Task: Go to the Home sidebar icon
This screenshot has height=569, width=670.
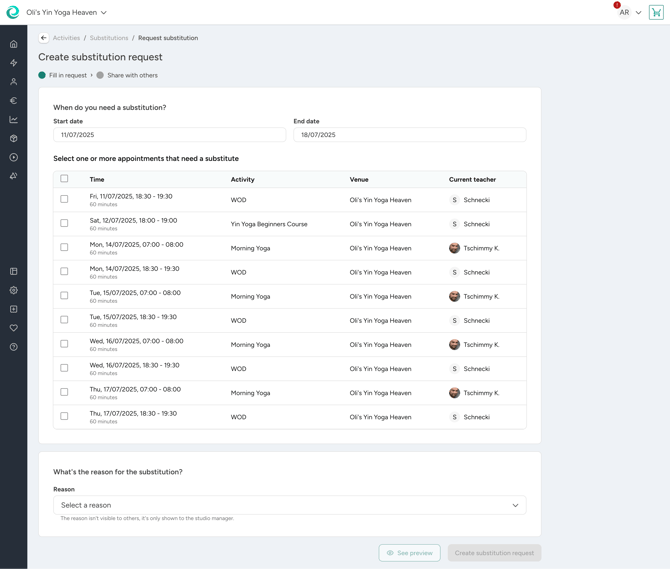Action: pos(14,44)
